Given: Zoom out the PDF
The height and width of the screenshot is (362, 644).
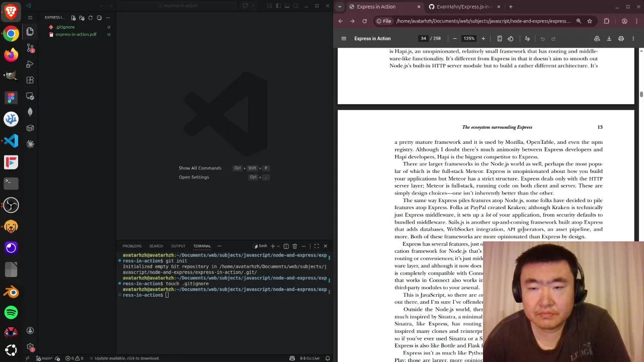Looking at the screenshot, I should [455, 39].
